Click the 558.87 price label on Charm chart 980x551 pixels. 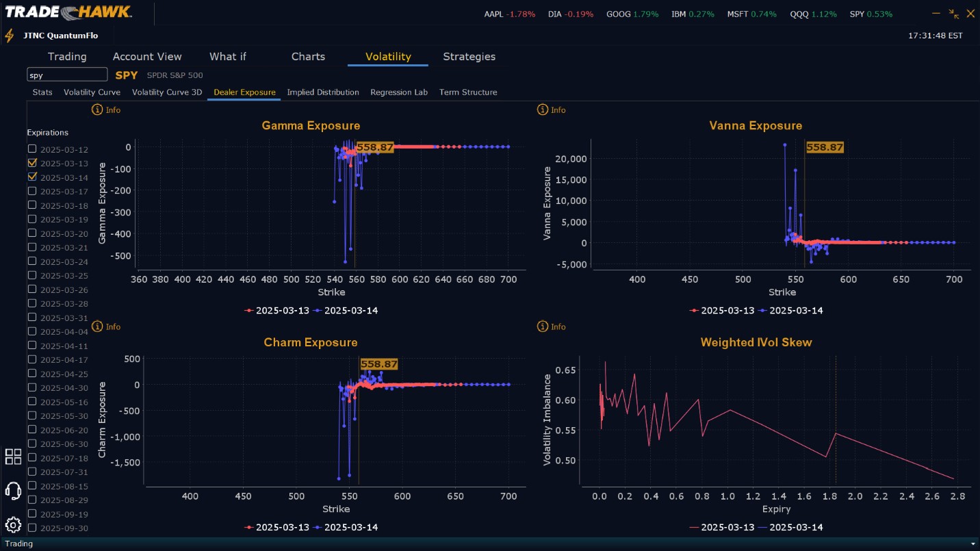[379, 364]
